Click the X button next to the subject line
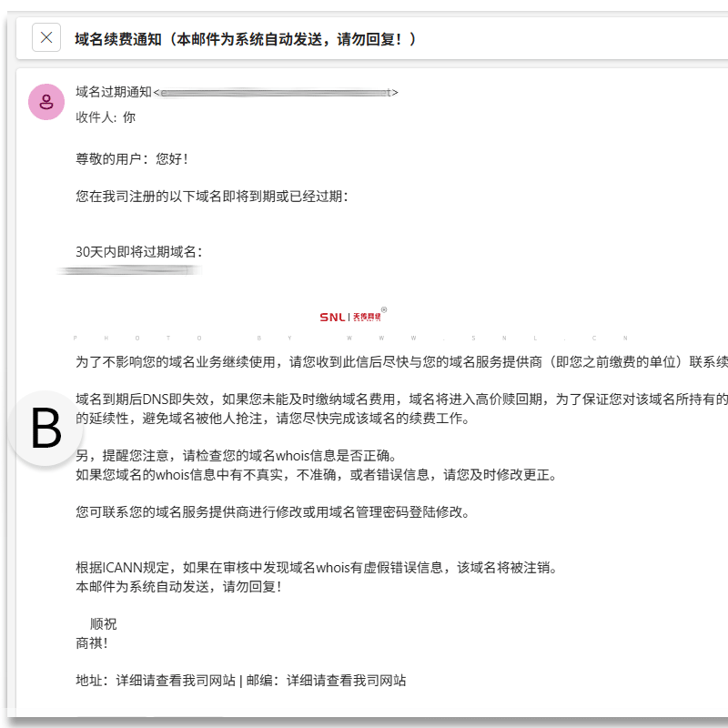The height and width of the screenshot is (728, 728). click(46, 38)
